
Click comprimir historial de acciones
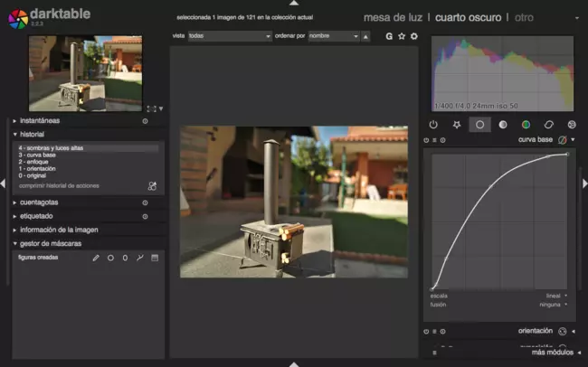pos(59,185)
